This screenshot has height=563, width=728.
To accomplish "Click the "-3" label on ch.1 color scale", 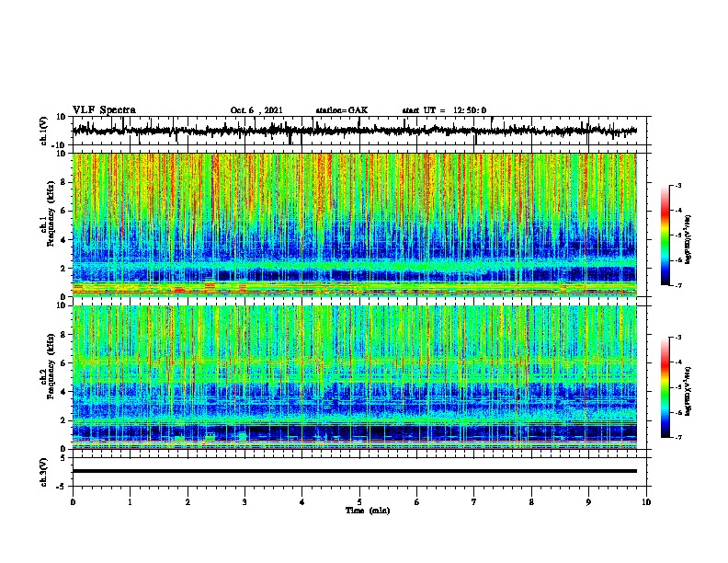I will (678, 185).
